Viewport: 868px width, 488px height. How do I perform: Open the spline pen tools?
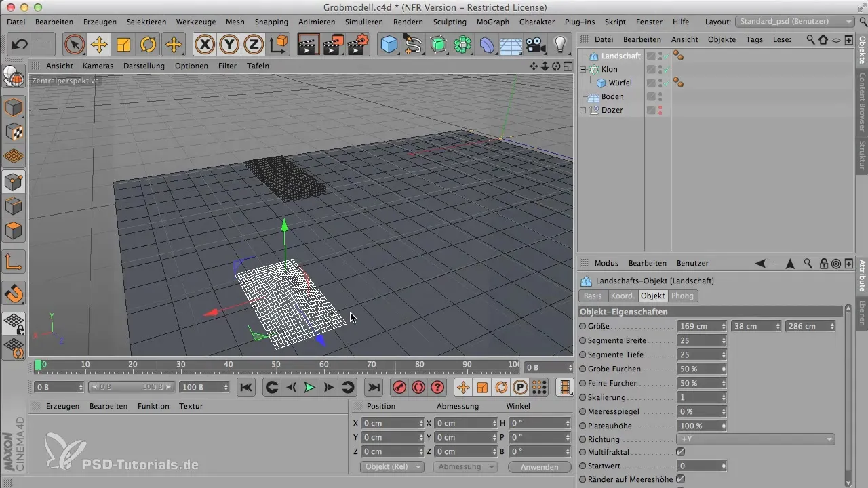click(414, 45)
